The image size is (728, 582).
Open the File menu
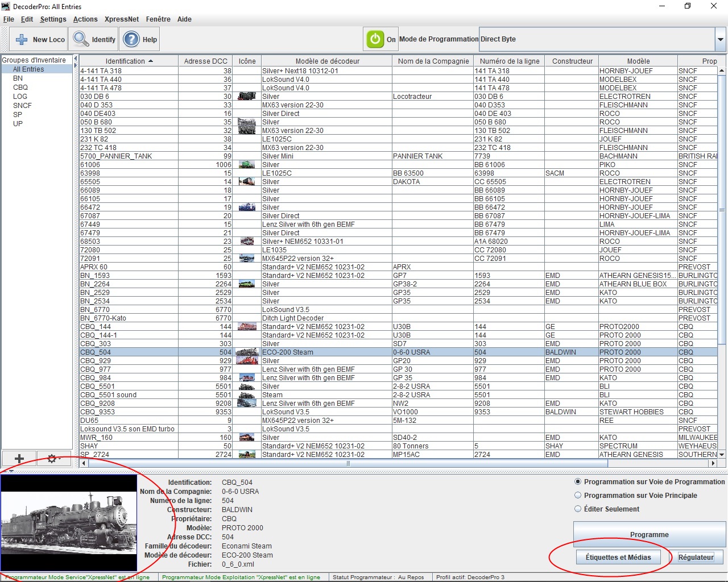click(9, 19)
